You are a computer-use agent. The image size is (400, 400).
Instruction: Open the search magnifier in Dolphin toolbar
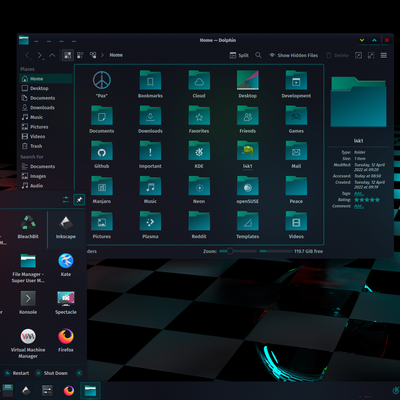[258, 55]
